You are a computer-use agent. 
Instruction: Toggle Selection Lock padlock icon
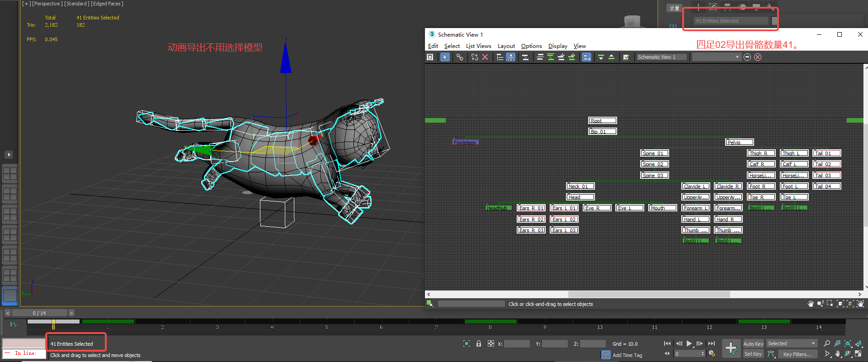point(479,344)
